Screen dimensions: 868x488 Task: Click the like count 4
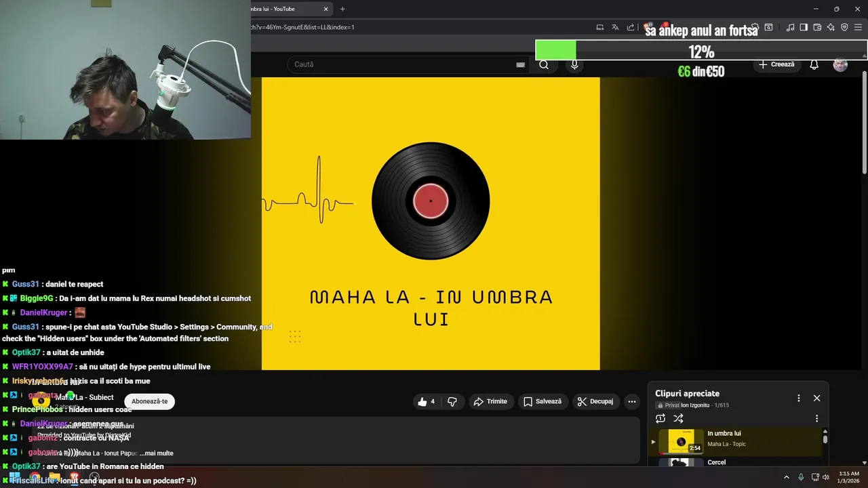[x=433, y=401]
